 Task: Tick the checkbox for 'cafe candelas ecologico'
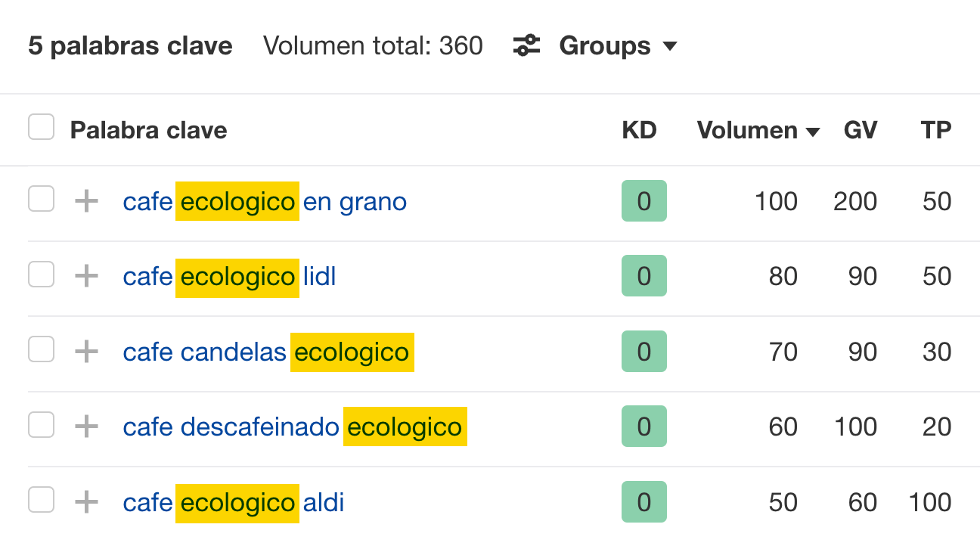tap(41, 350)
